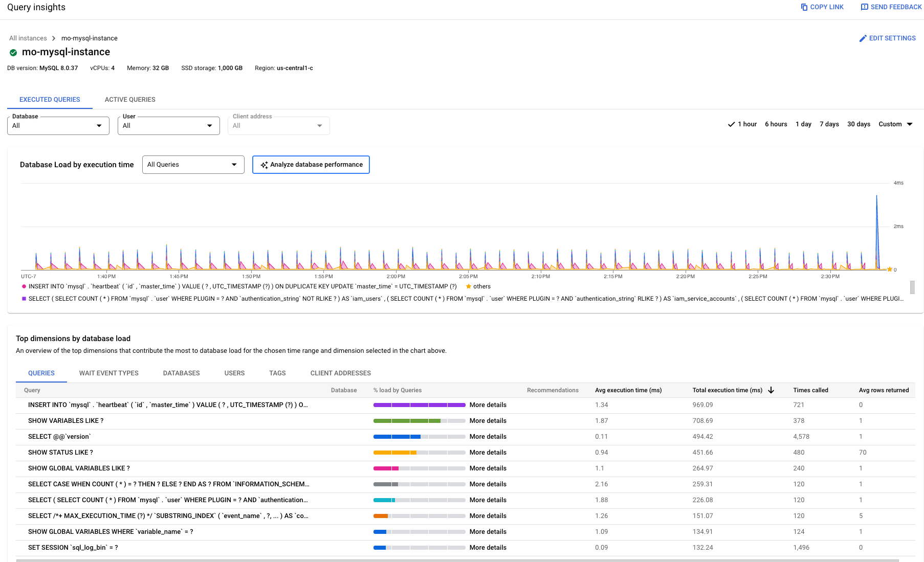Toggle the INSERT INTO heartbeat legend series
Screen dimensions: 924x562
click(23, 286)
